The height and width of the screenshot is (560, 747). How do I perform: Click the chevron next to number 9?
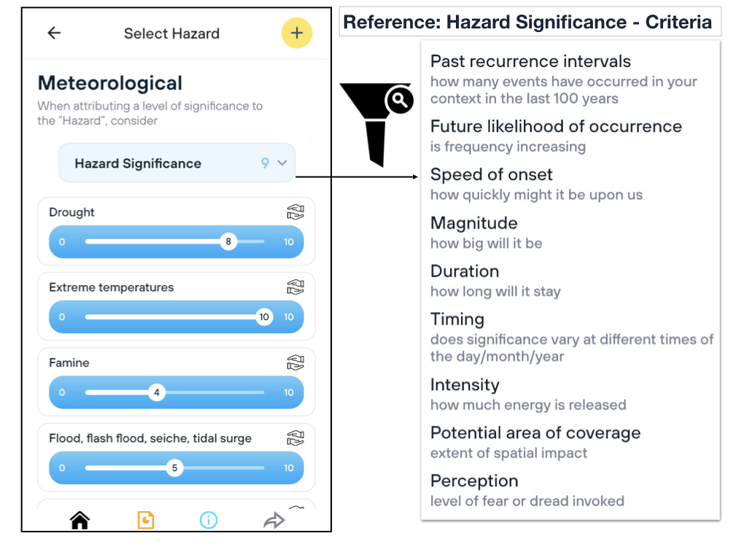pos(283,163)
